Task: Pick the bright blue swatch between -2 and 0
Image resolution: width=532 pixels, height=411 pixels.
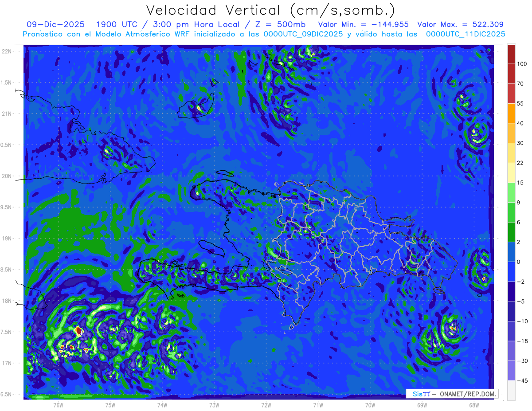Action: [511, 271]
